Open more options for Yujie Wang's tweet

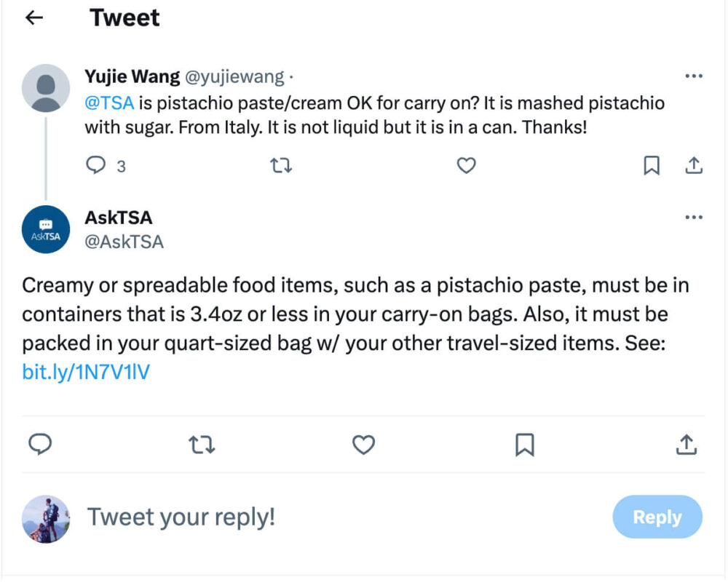point(694,74)
